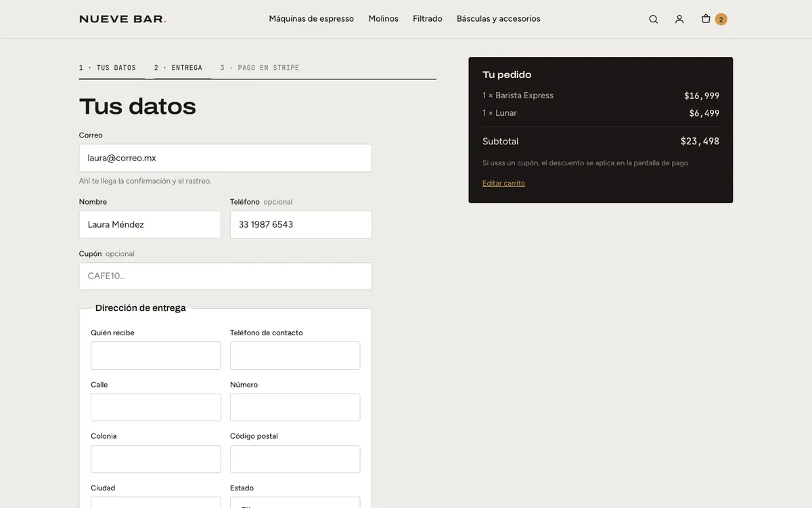Click the Colonia input field
This screenshot has height=508, width=812.
156,459
